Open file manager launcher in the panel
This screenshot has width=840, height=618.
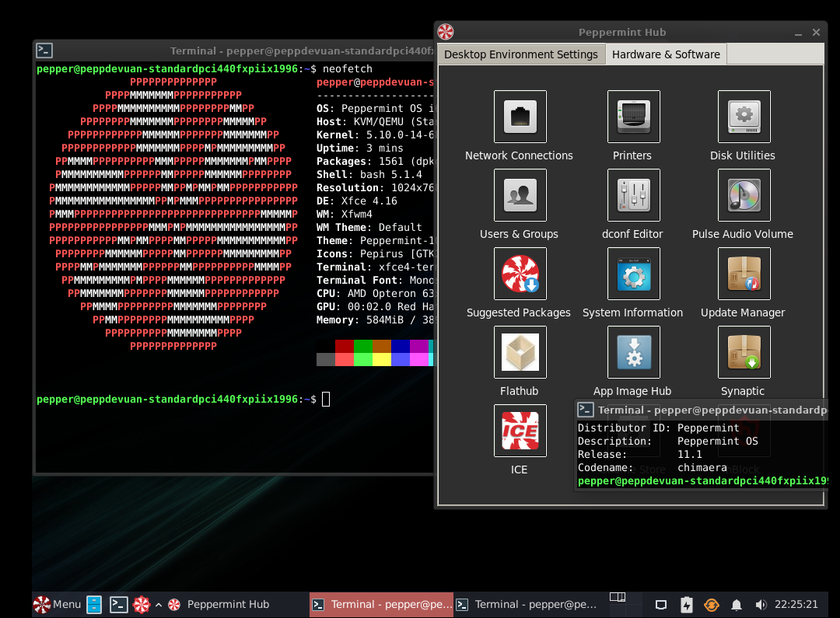click(x=94, y=605)
